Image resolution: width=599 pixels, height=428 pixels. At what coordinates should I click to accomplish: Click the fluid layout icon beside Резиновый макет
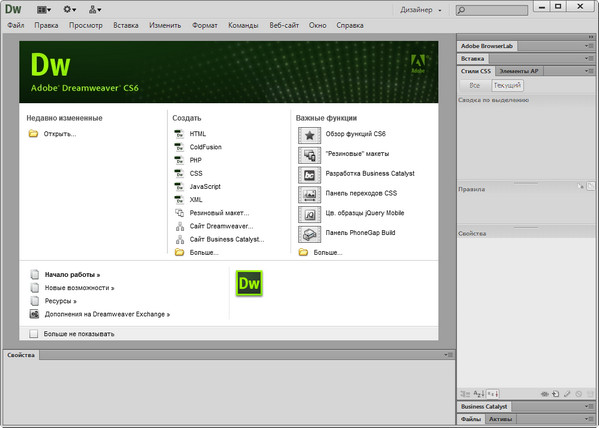coord(179,213)
